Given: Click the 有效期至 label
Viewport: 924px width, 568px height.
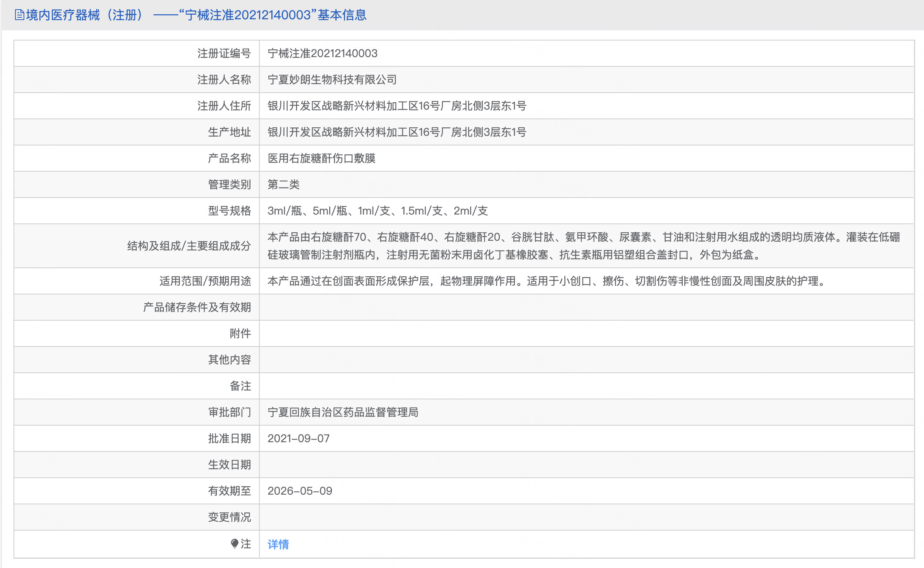Looking at the screenshot, I should (230, 491).
